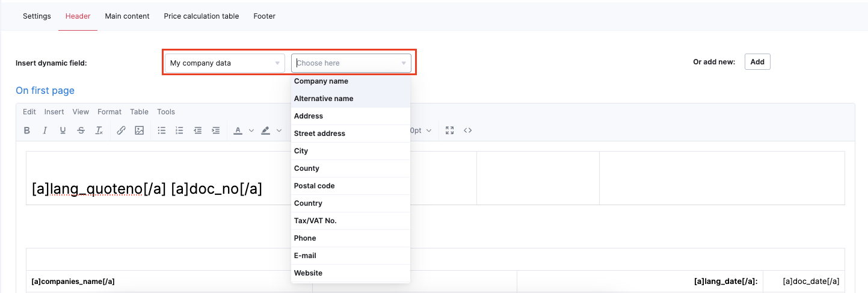Create a numbered list
The width and height of the screenshot is (868, 293).
coord(179,131)
